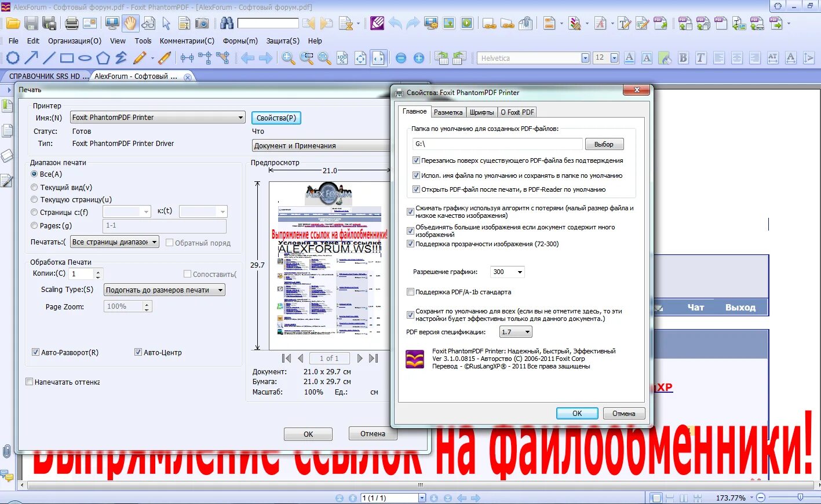Switch to the Разметка tab
Image resolution: width=821 pixels, height=504 pixels.
tap(448, 112)
